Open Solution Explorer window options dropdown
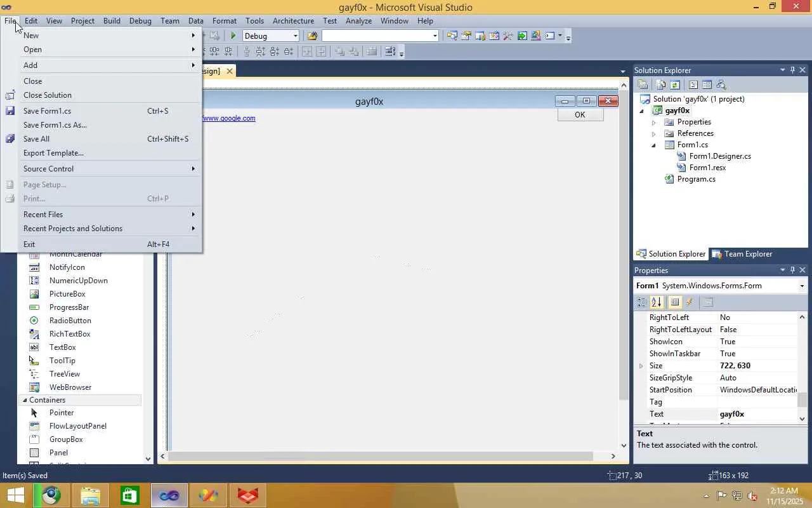 783,70
